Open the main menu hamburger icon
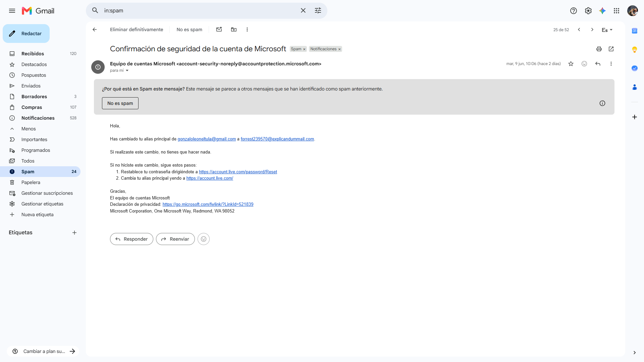The image size is (644, 362). (12, 11)
